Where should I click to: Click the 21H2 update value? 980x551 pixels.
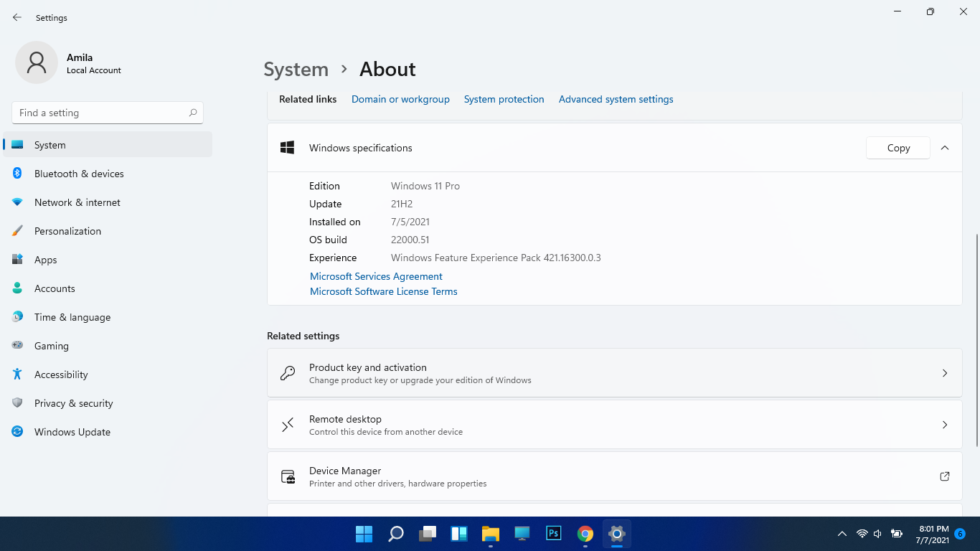click(402, 204)
